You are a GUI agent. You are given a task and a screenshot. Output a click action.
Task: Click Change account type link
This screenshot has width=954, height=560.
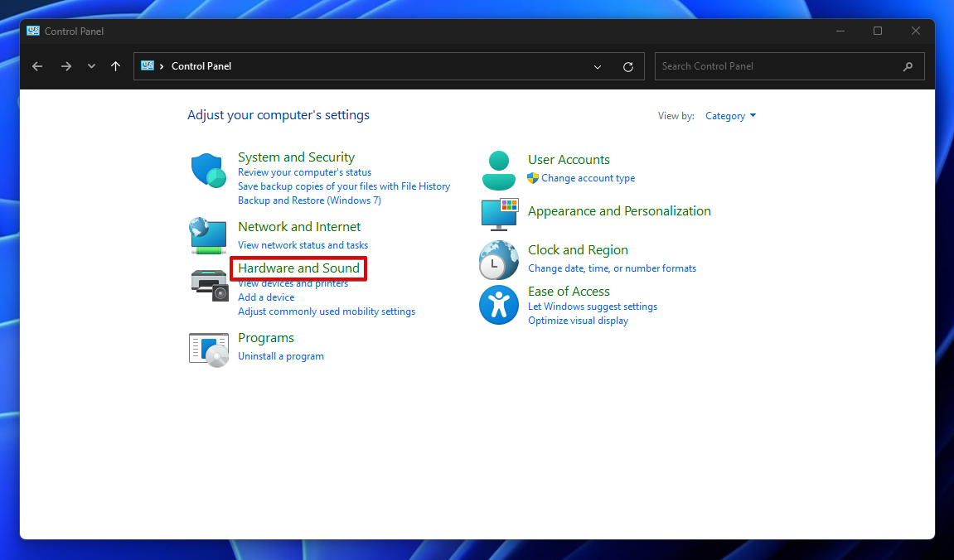(x=588, y=178)
